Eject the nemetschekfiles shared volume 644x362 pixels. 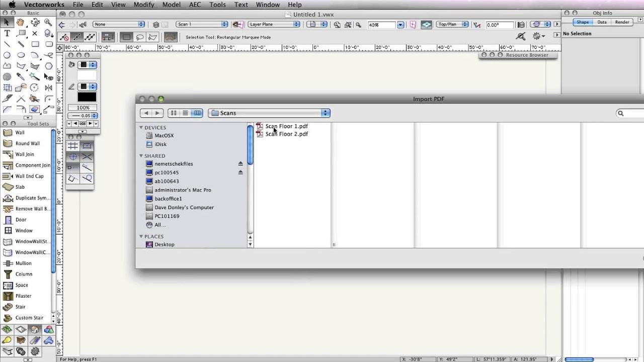(x=240, y=164)
